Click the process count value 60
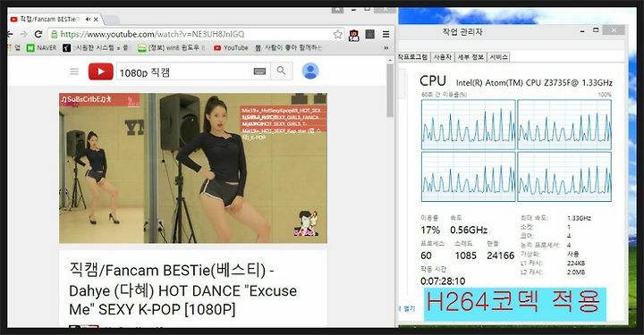This screenshot has width=644, height=335. (426, 255)
